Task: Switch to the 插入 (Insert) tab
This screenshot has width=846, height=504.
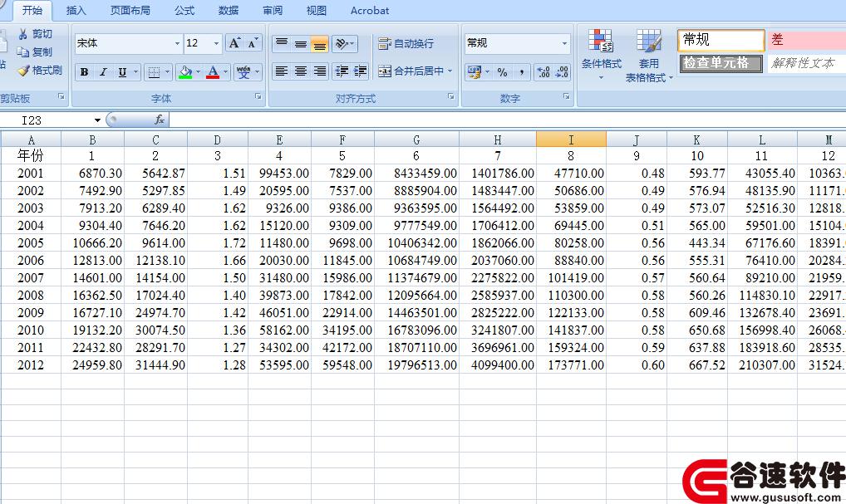Action: 76,10
